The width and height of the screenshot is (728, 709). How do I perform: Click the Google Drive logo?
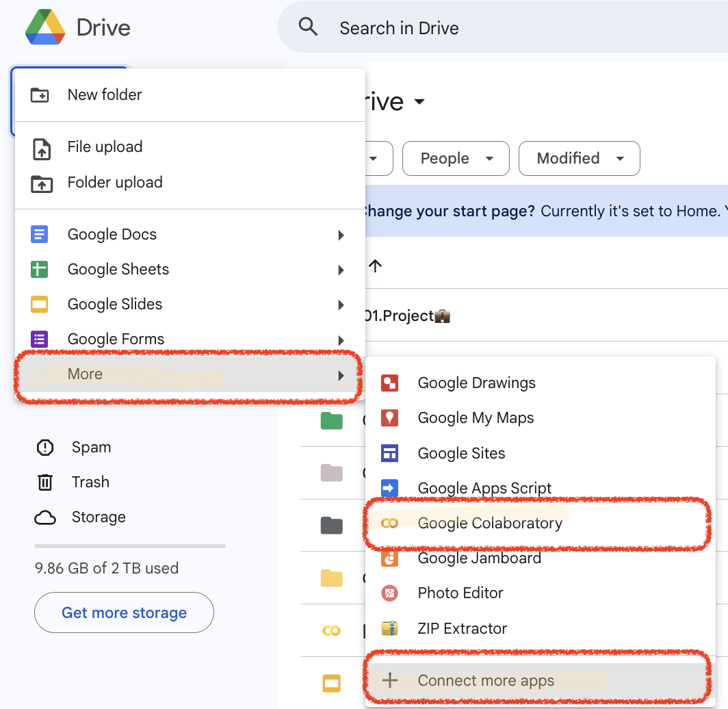(45, 27)
